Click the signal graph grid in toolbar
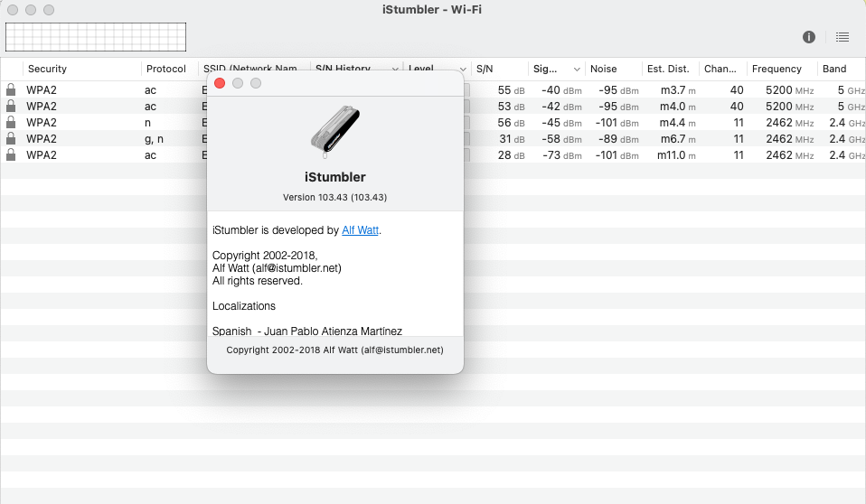 96,37
